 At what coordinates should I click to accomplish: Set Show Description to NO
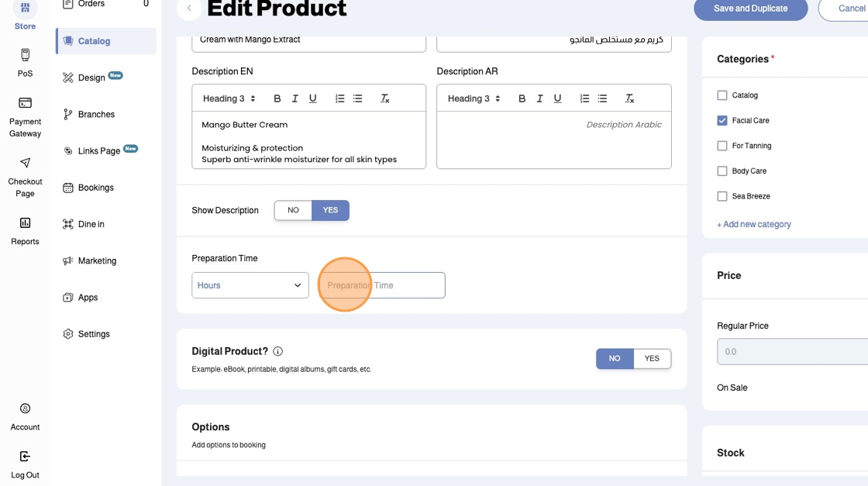(x=293, y=210)
